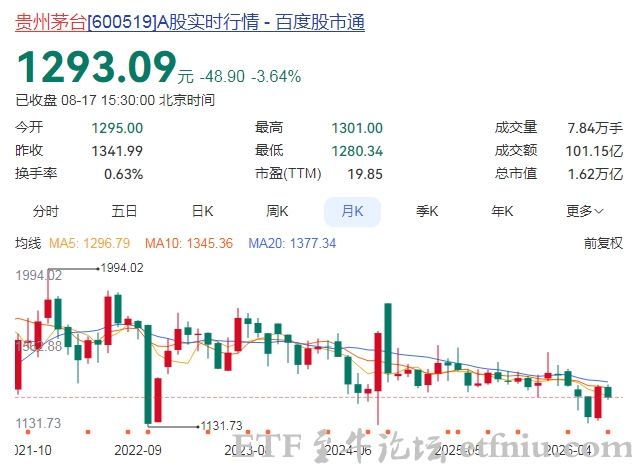The image size is (637, 471).
Task: Click the 2022-09 date axis label
Action: pos(138,450)
